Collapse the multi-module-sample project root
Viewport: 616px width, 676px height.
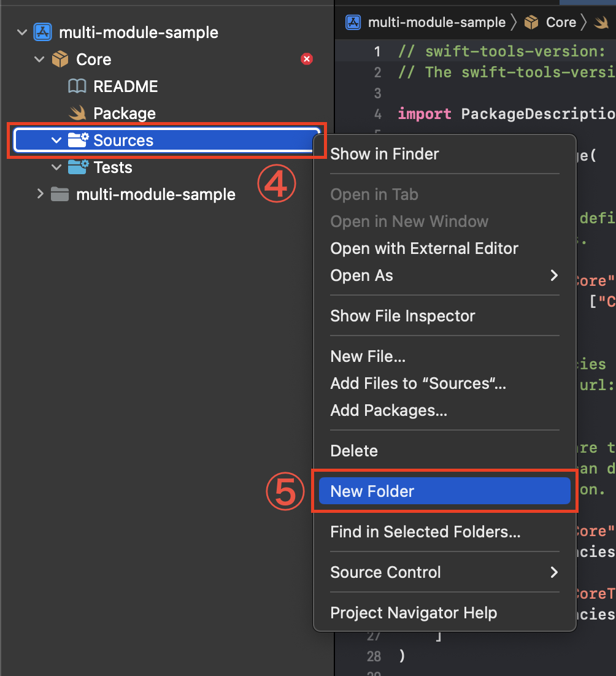click(23, 33)
